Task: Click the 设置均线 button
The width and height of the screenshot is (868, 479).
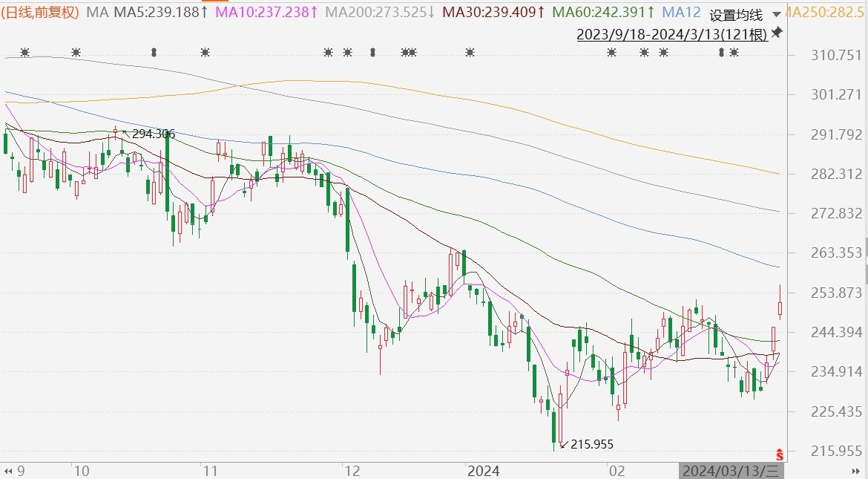Action: pyautogui.click(x=736, y=15)
